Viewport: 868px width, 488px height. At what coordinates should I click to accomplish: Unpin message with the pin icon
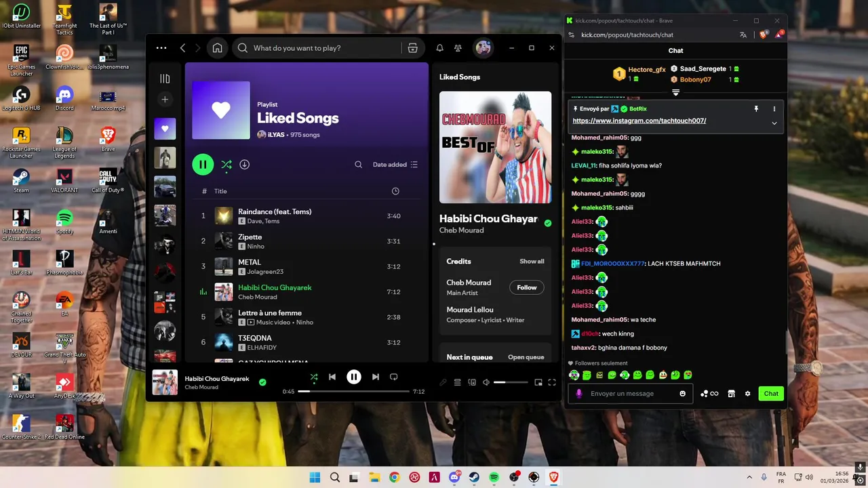[756, 108]
